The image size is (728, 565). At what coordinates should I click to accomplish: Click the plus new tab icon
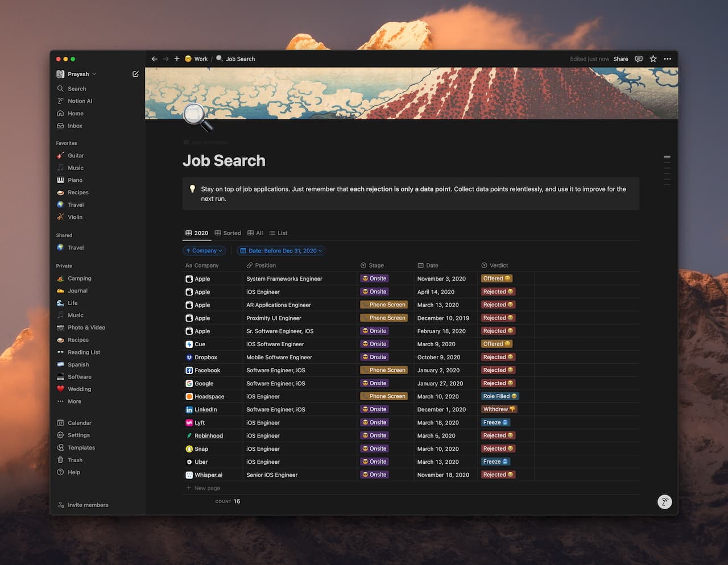coord(177,59)
